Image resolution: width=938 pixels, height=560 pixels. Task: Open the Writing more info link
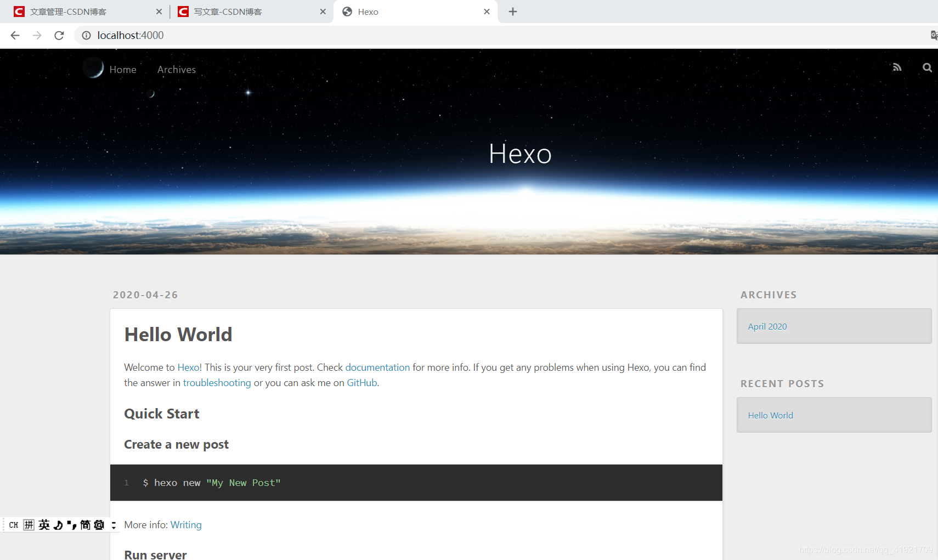click(186, 525)
